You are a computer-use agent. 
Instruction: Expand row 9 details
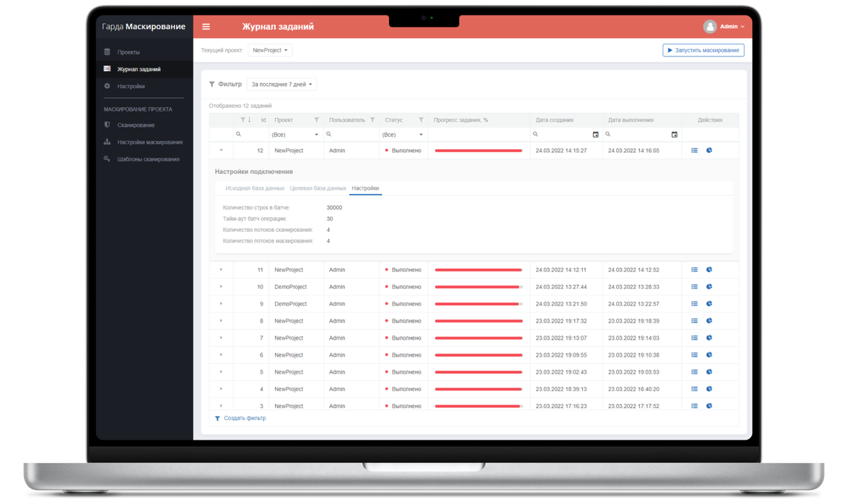[x=221, y=304]
